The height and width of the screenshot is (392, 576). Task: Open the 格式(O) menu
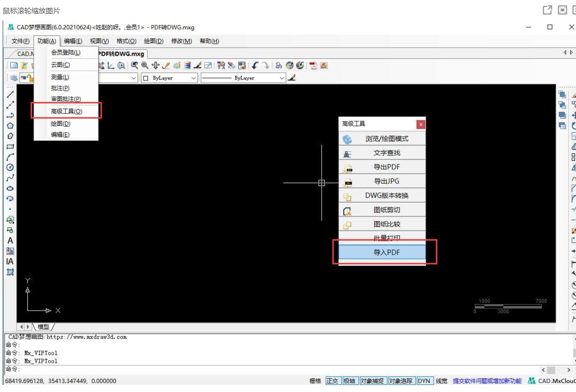126,41
